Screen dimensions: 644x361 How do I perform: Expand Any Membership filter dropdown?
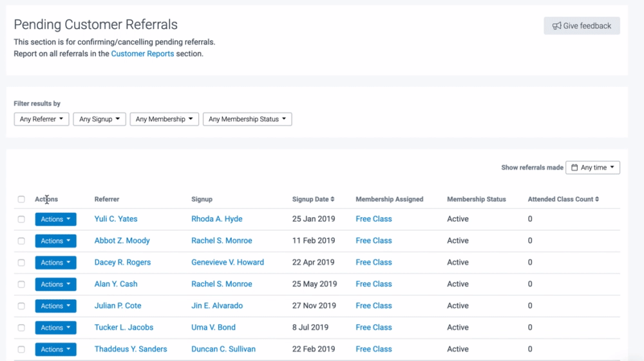(x=164, y=119)
